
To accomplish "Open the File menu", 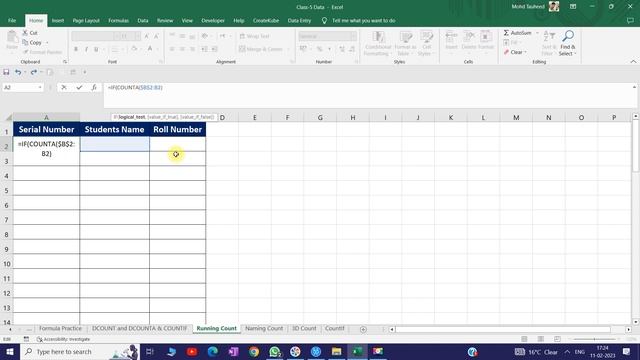I will pyautogui.click(x=12, y=20).
